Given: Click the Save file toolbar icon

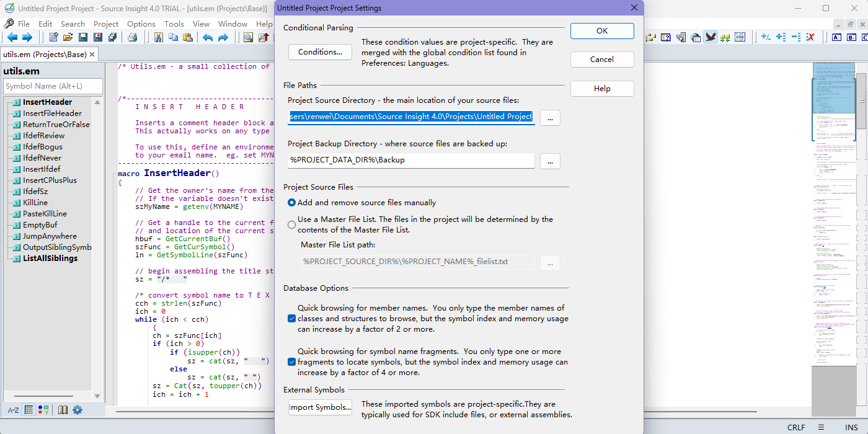Looking at the screenshot, I should 83,37.
